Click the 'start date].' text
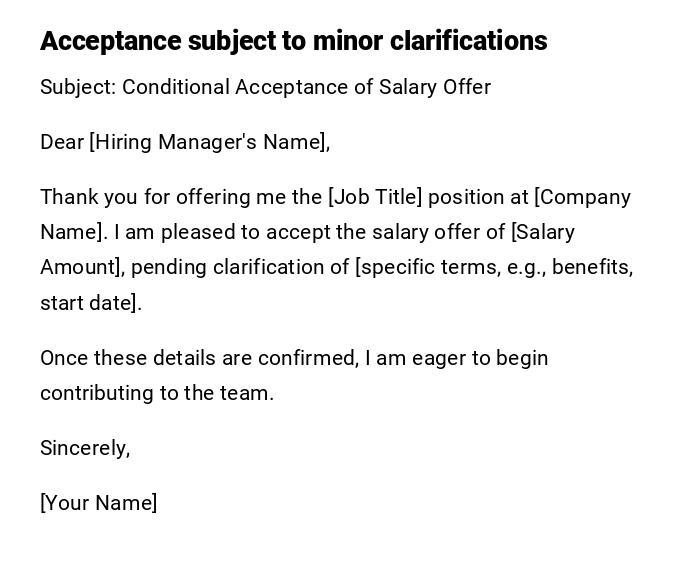Viewport: 700px width, 566px height. pyautogui.click(x=91, y=302)
